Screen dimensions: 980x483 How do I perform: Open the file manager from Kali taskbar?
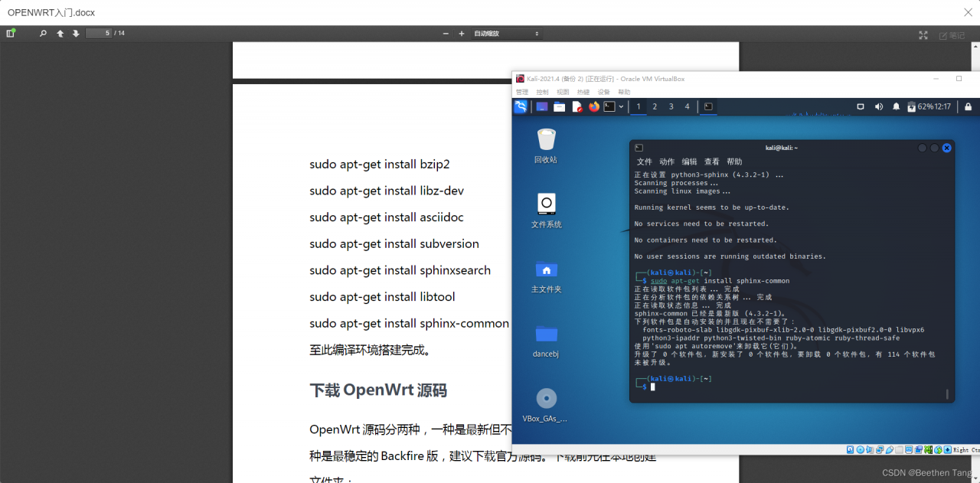tap(559, 106)
